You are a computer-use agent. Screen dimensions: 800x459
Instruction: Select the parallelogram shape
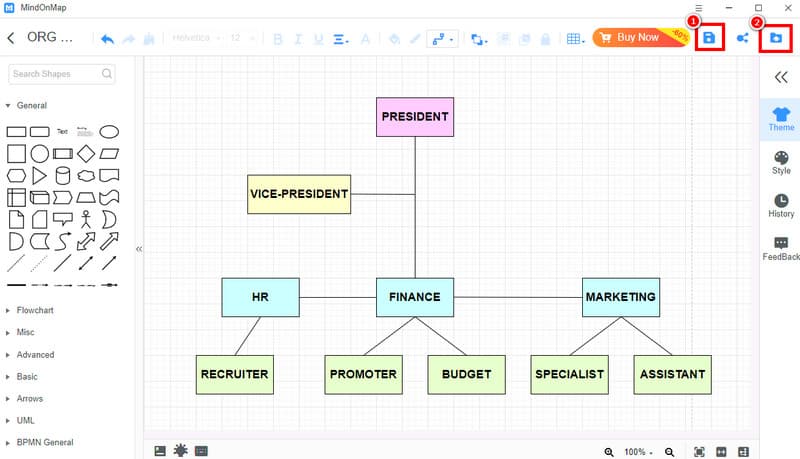point(109,154)
